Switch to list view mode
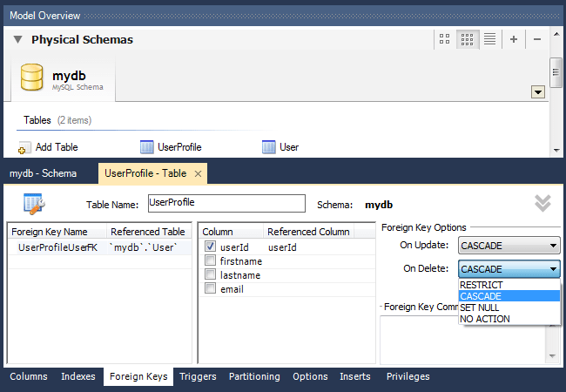 489,39
